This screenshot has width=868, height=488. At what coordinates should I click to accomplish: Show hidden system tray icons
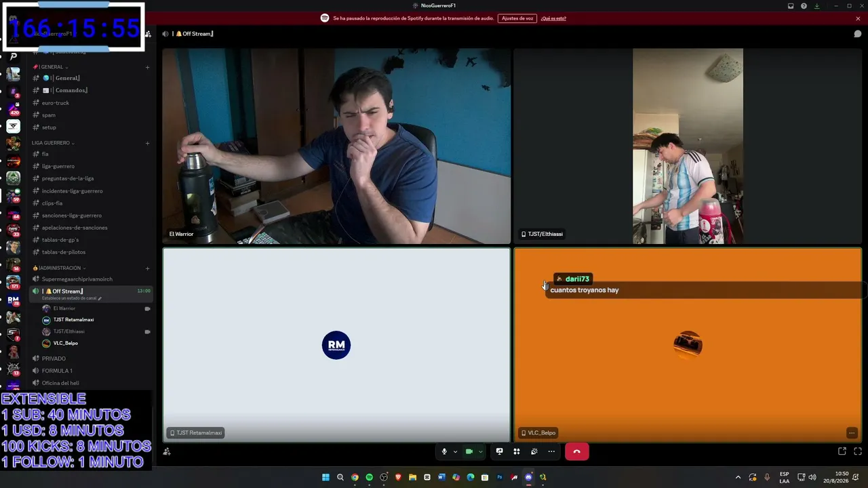pyautogui.click(x=738, y=477)
